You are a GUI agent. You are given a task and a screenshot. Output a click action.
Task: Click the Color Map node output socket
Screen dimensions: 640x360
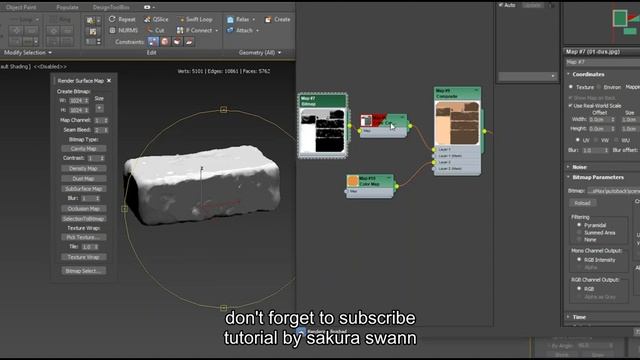point(396,187)
